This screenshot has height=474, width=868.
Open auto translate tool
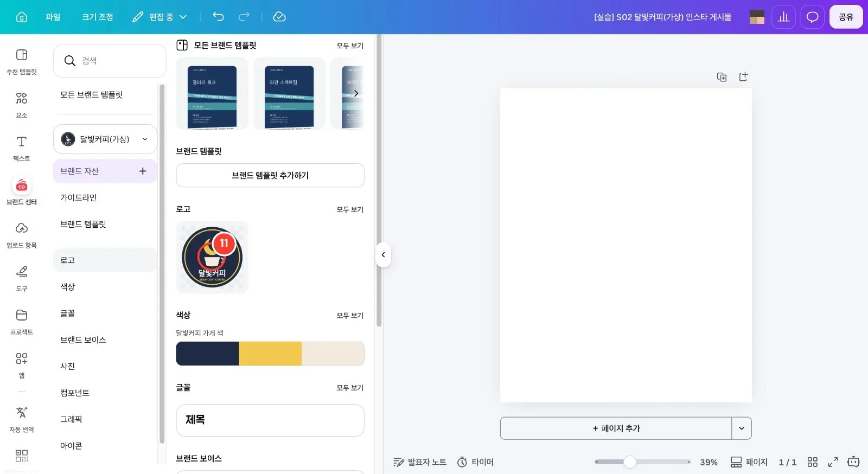(x=22, y=420)
